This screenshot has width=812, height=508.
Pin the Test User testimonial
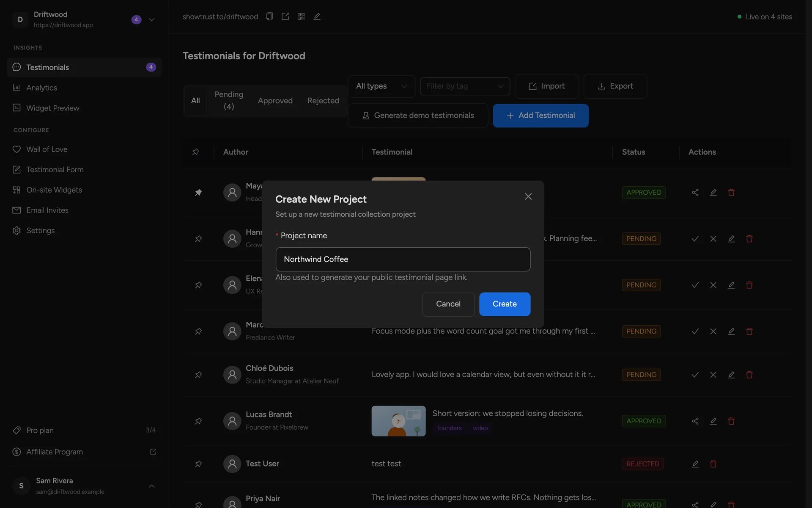(198, 464)
